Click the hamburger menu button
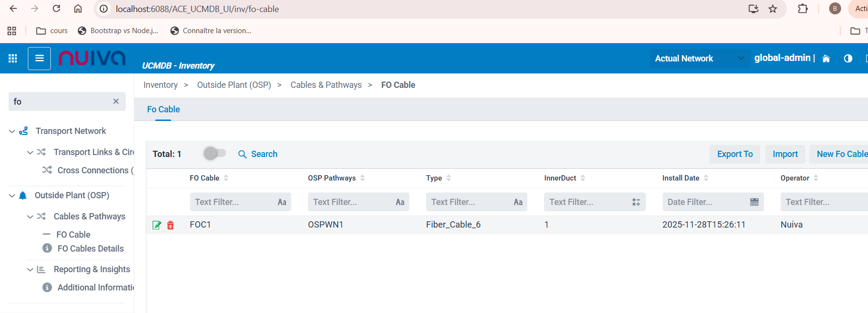Image resolution: width=868 pixels, height=313 pixels. pos(39,59)
